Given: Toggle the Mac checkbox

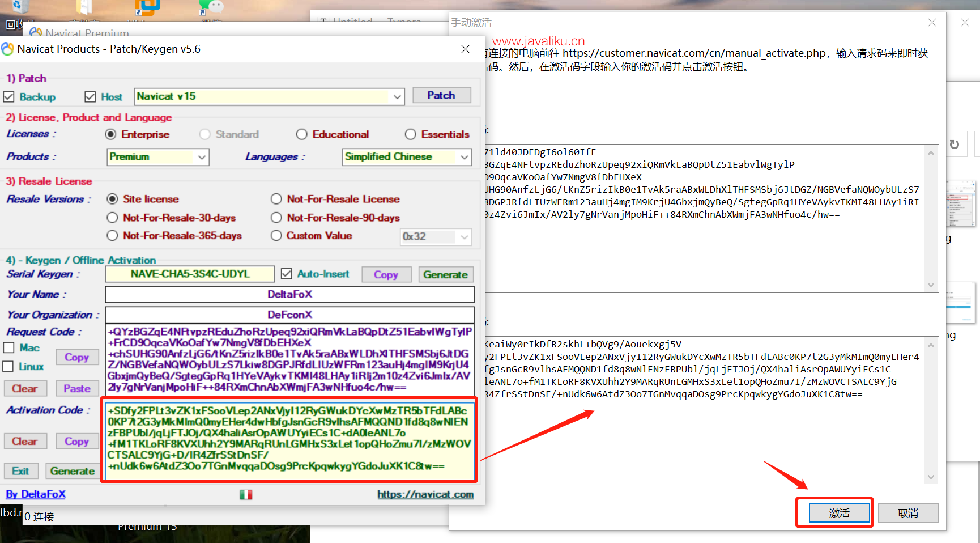Looking at the screenshot, I should click(x=8, y=347).
